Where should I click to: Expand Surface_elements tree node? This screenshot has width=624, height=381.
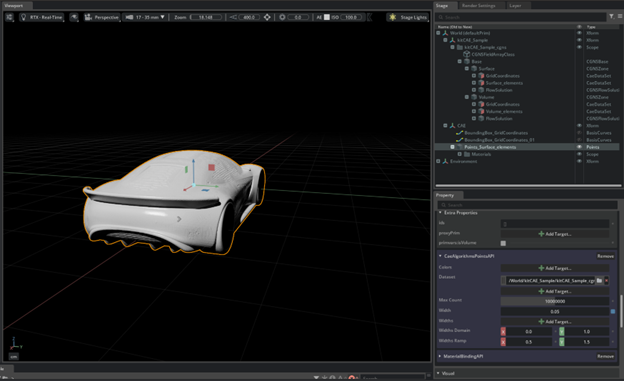pos(474,83)
